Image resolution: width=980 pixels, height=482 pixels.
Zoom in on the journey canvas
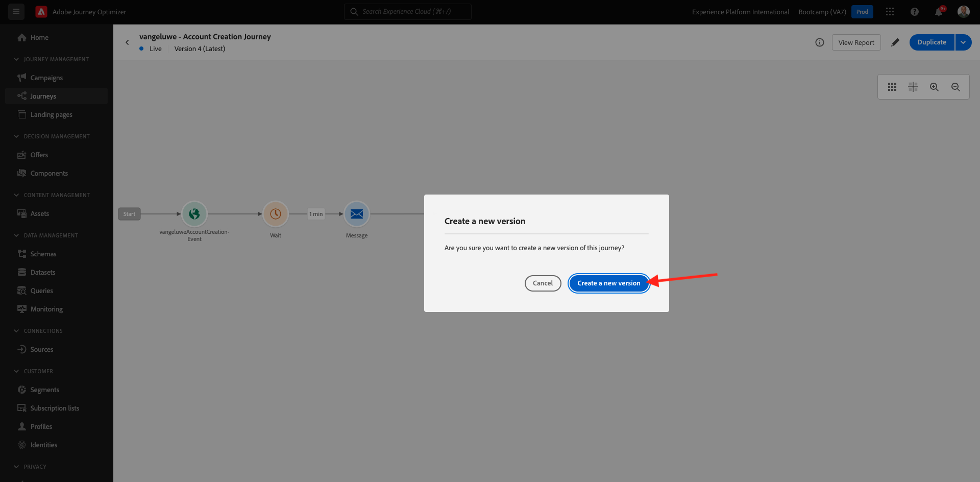934,87
